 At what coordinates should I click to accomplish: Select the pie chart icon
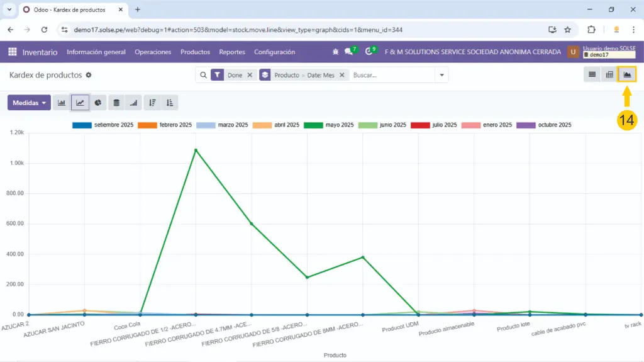[x=98, y=103]
